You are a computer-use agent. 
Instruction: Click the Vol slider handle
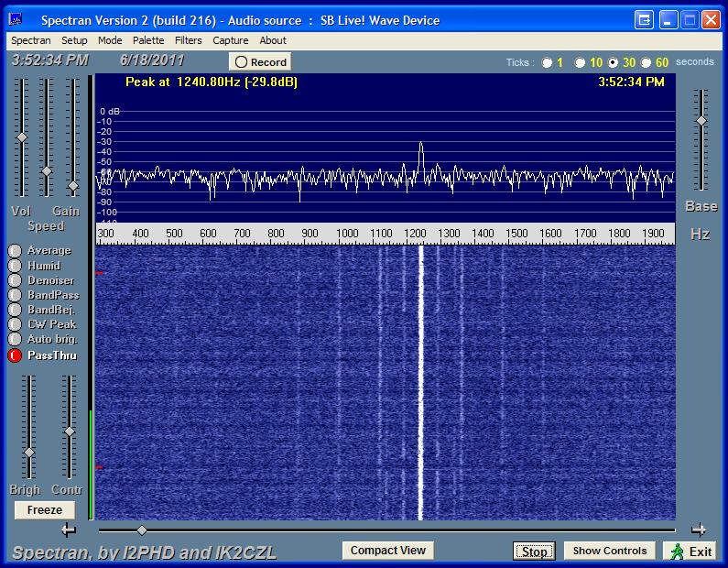tap(22, 138)
